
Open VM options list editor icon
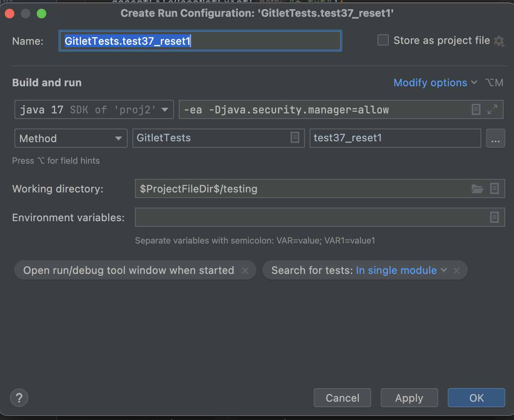coord(476,109)
